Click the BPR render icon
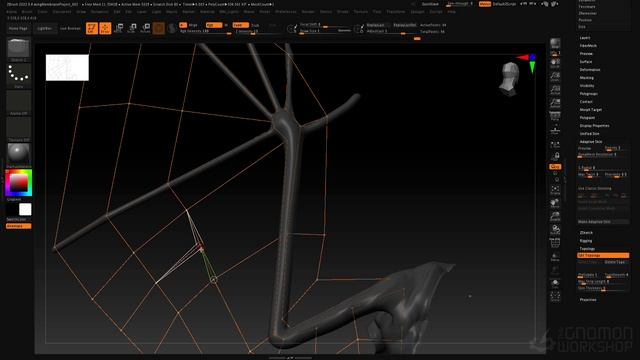 coord(555,44)
